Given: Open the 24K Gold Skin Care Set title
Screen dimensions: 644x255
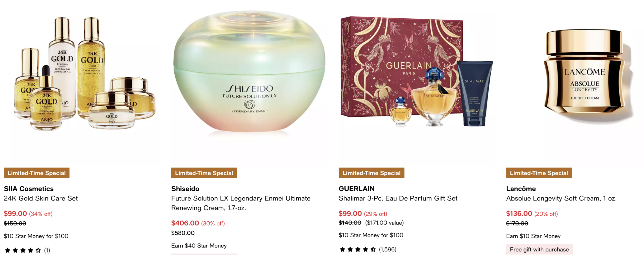Looking at the screenshot, I should [x=41, y=198].
